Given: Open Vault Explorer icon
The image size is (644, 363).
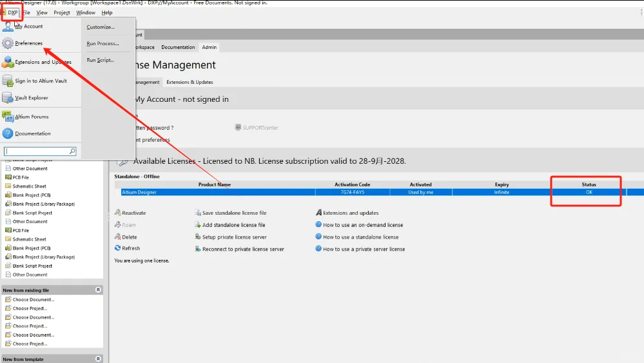Looking at the screenshot, I should pyautogui.click(x=8, y=98).
